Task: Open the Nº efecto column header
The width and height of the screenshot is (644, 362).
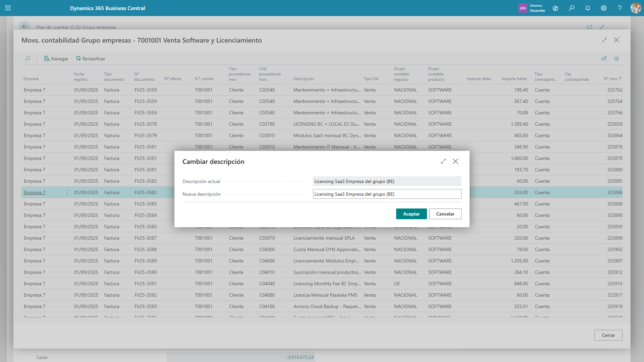Action: coord(173,79)
